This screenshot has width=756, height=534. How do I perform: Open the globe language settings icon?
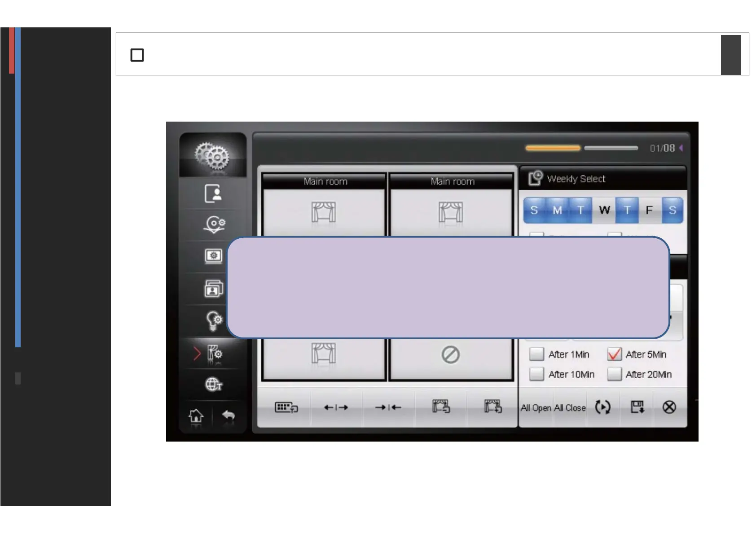pyautogui.click(x=214, y=385)
